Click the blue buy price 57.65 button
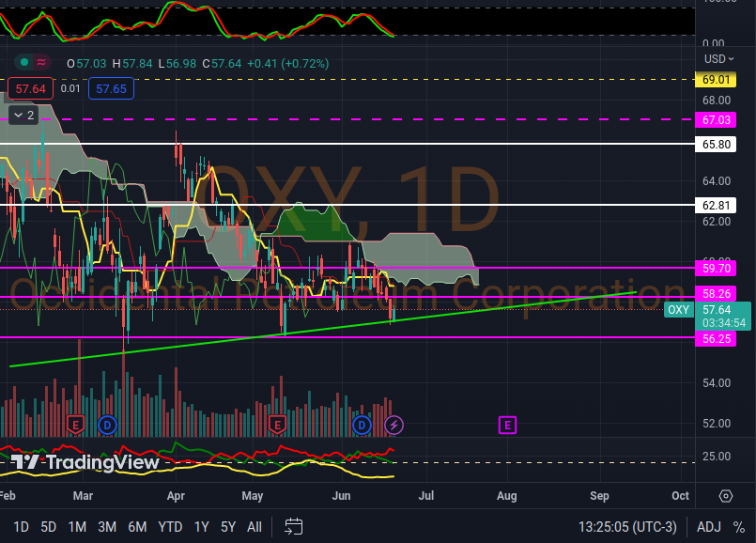 coord(111,88)
